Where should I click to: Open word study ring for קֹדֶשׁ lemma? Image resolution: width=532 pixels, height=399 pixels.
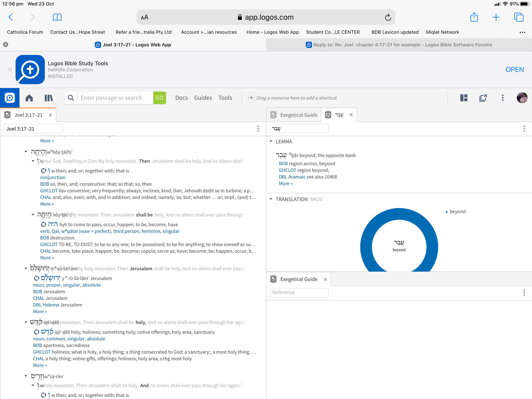point(36,332)
